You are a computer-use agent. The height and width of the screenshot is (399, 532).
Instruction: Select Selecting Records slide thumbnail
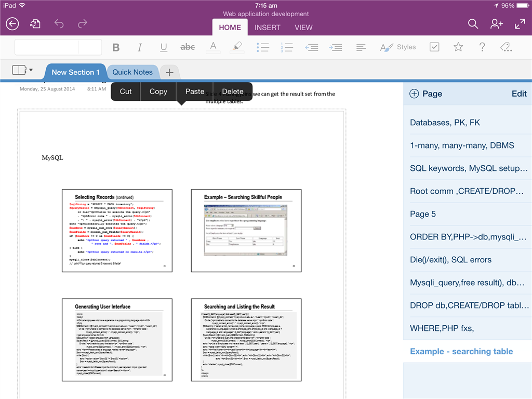[x=117, y=231]
